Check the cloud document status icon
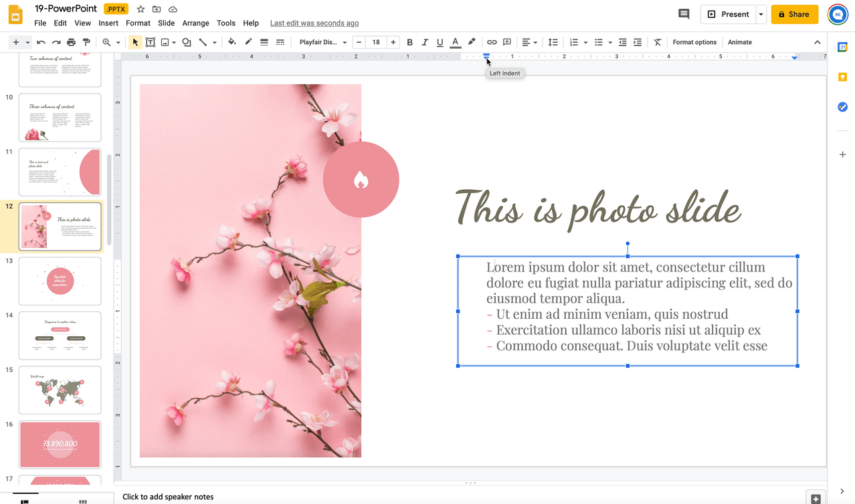The image size is (855, 504). click(173, 9)
